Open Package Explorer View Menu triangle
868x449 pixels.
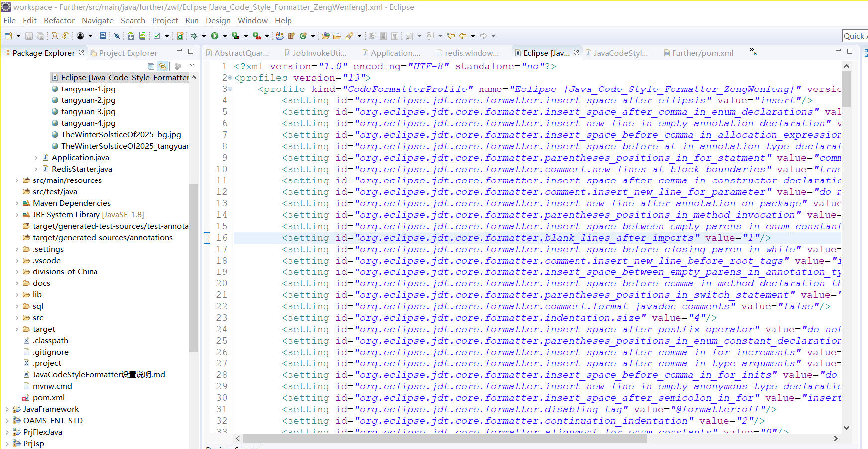192,66
